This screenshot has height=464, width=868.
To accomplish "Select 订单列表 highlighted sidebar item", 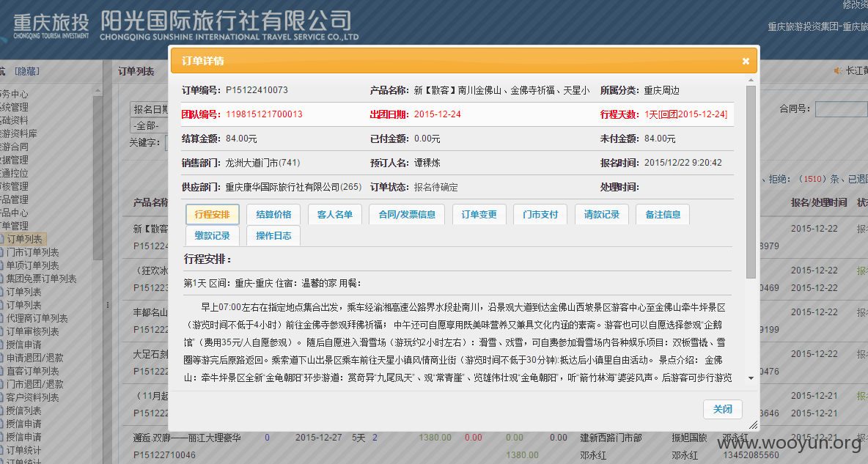I will pos(23,239).
